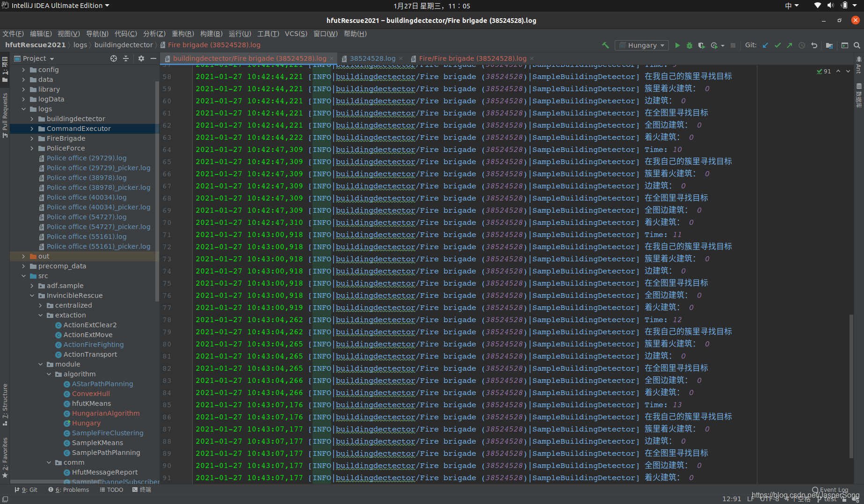Expand the buildingdectector folder
This screenshot has height=504, width=864.
pos(32,119)
